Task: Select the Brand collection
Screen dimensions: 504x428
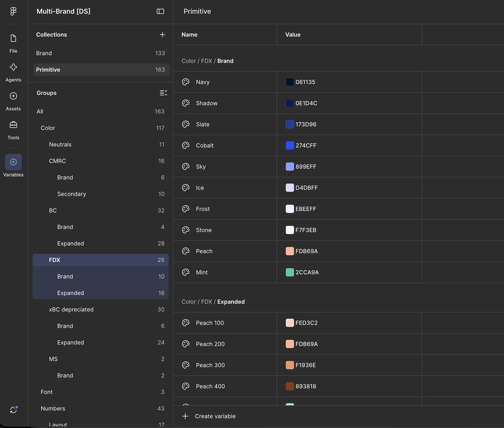Action: (x=101, y=53)
